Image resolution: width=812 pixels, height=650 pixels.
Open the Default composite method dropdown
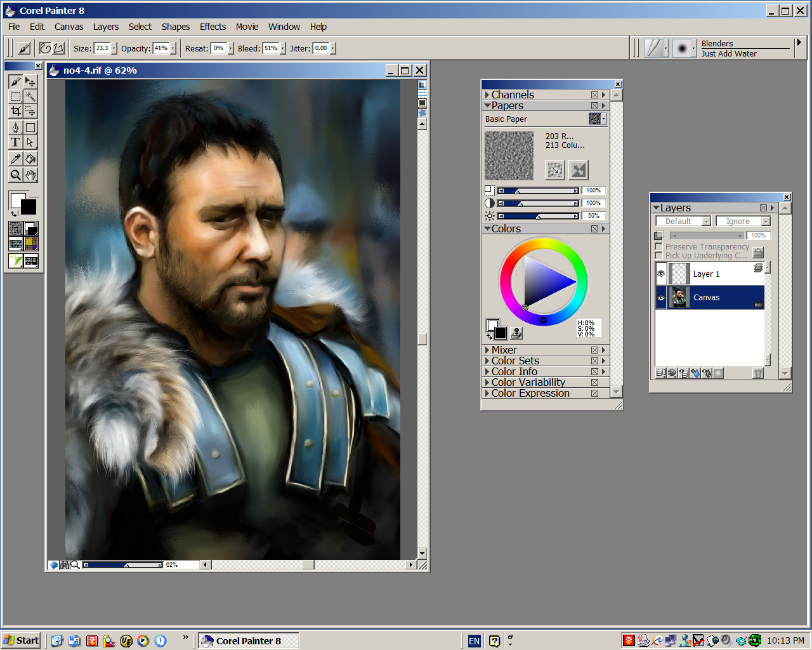click(x=683, y=221)
